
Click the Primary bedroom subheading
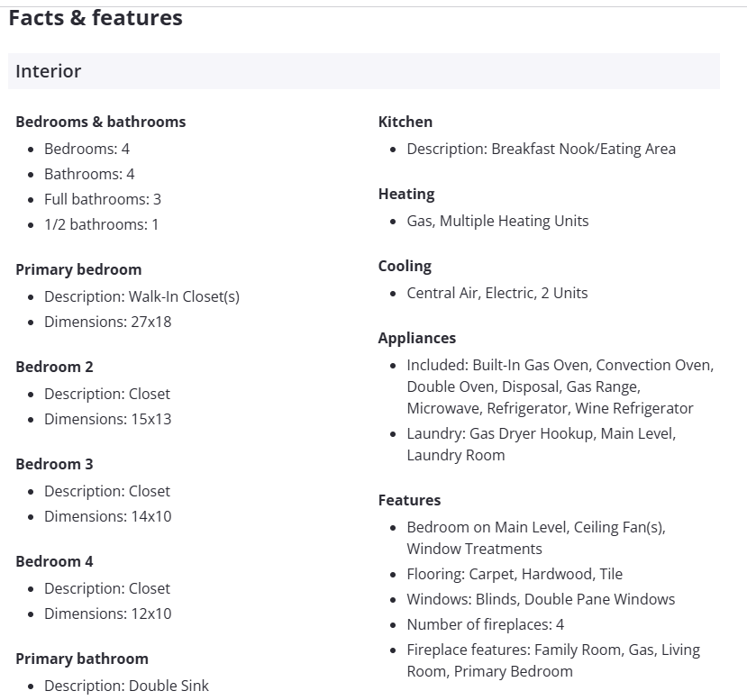coord(78,269)
